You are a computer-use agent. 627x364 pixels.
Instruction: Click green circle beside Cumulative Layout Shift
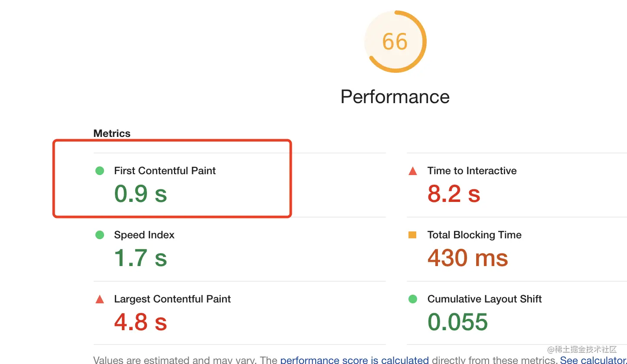[413, 299]
